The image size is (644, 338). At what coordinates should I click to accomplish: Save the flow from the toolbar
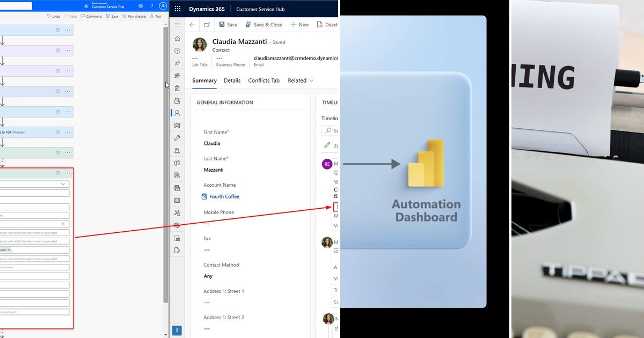(x=113, y=16)
